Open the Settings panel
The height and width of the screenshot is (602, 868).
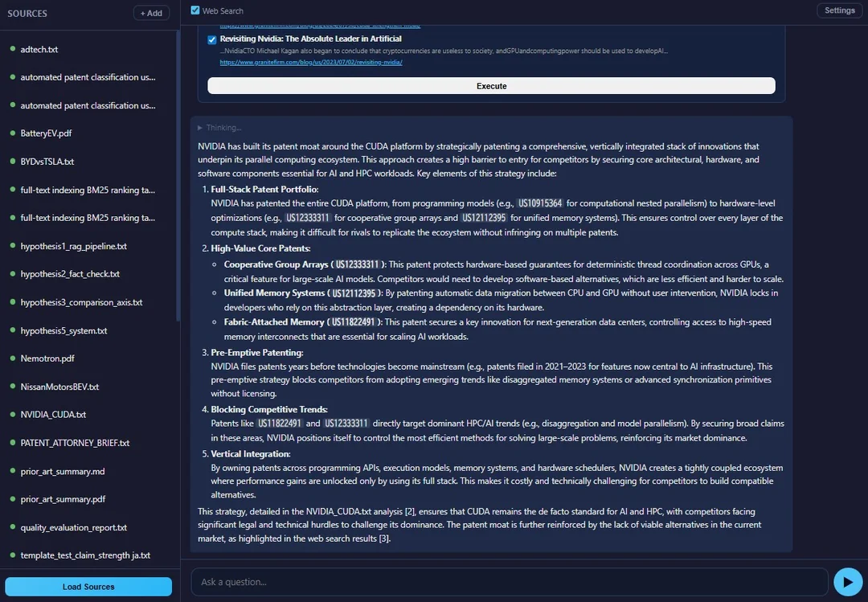pos(839,10)
